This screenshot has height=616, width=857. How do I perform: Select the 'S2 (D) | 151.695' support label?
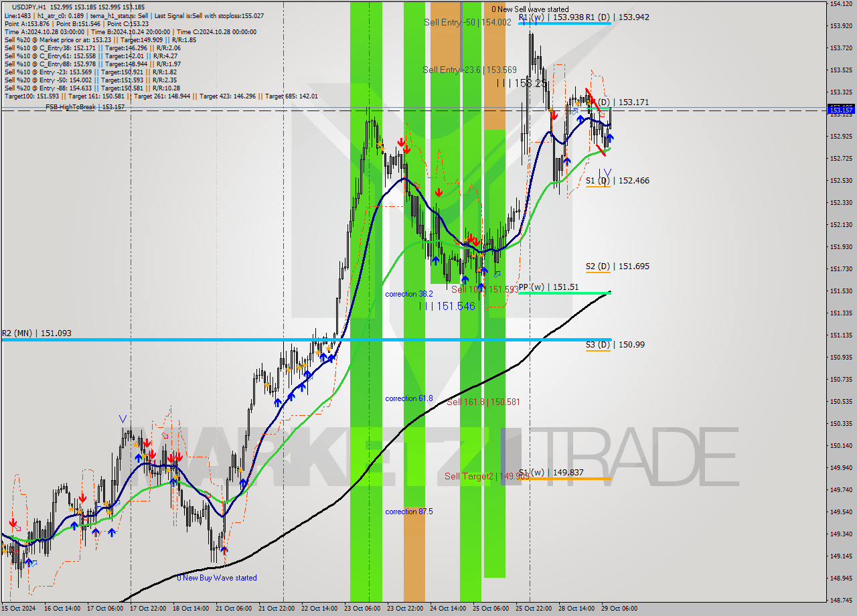(617, 266)
